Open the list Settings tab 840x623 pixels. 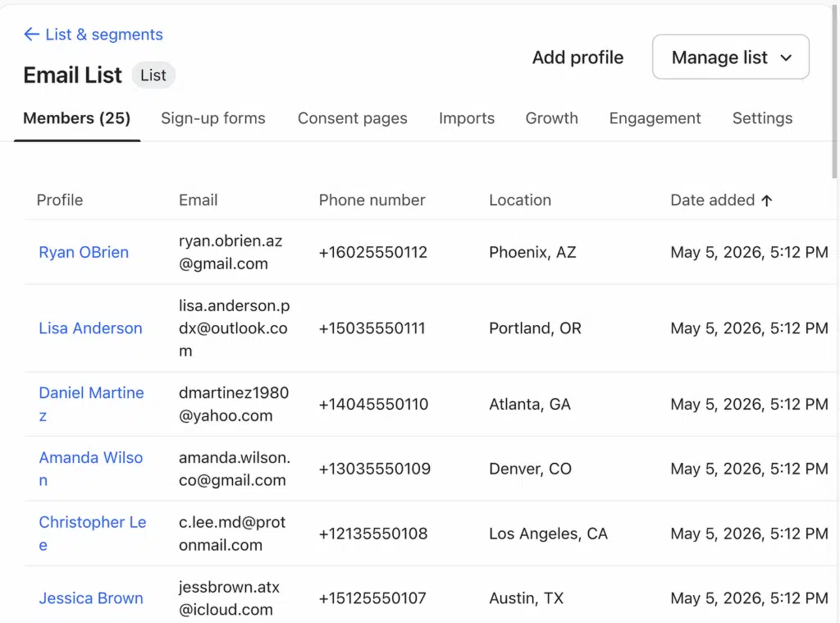762,118
